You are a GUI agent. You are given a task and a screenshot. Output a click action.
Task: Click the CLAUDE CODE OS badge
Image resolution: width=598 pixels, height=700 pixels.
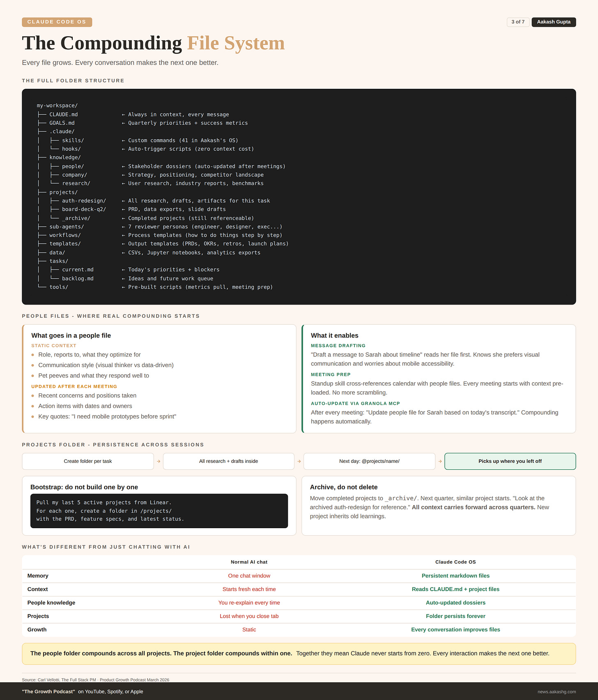pos(57,22)
